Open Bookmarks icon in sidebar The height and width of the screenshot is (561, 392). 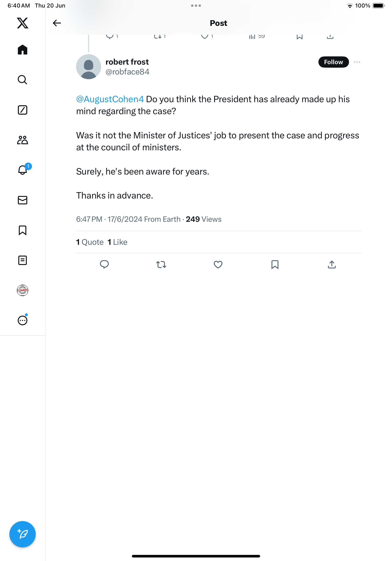pos(23,230)
